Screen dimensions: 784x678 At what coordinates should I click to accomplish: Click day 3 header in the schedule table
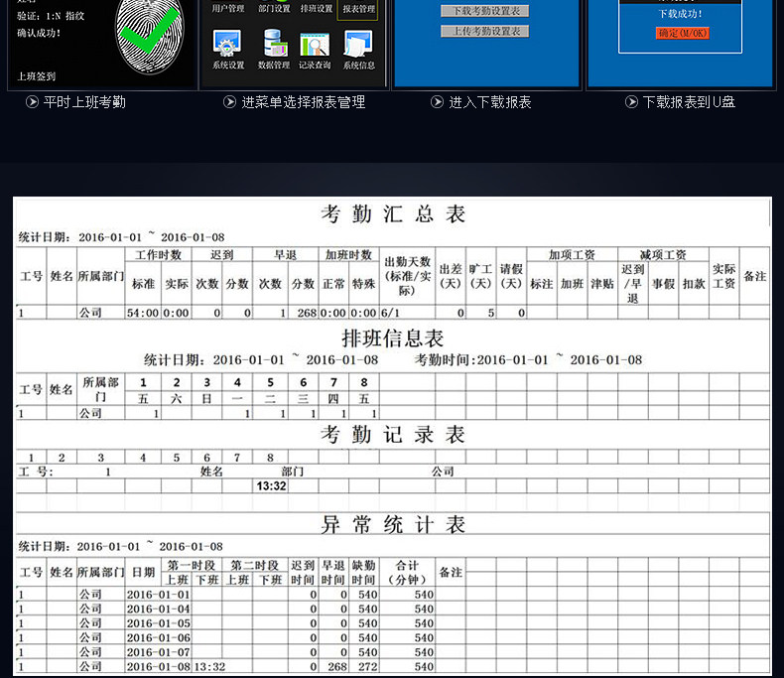click(207, 382)
